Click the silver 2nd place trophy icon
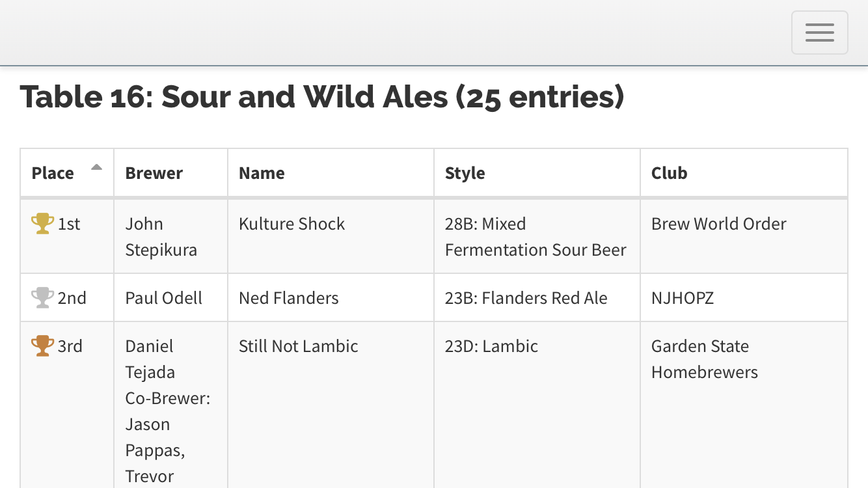Viewport: 868px width, 488px height. tap(43, 298)
